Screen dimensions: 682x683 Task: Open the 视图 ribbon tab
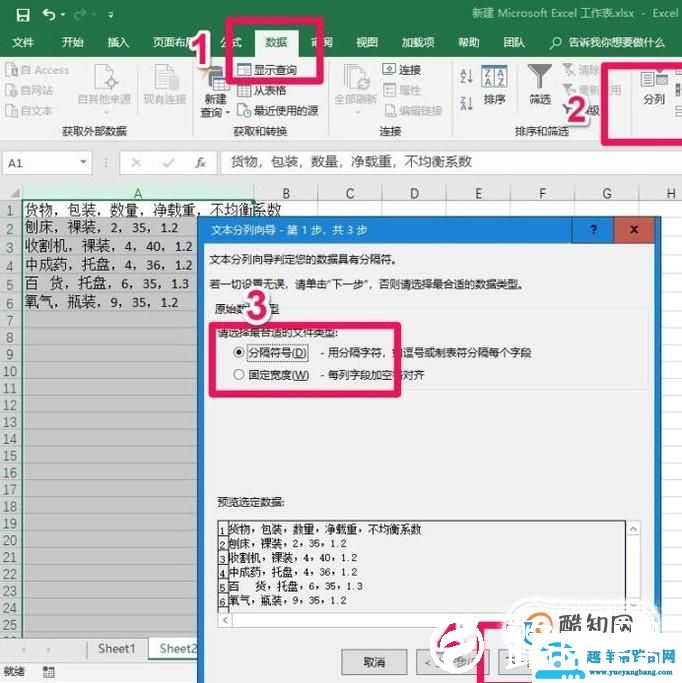tap(367, 42)
